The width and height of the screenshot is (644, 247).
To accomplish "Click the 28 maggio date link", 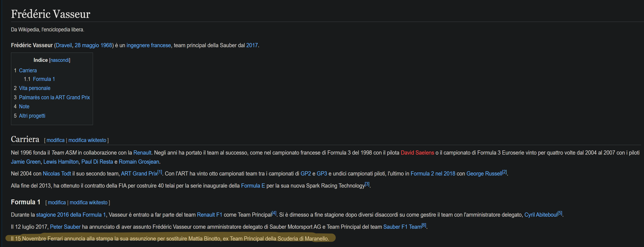I will tap(87, 45).
